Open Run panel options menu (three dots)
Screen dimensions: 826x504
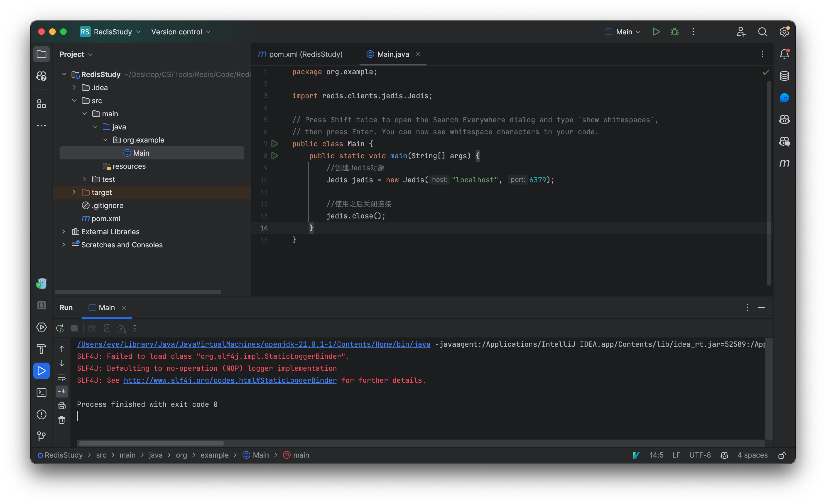pyautogui.click(x=747, y=308)
